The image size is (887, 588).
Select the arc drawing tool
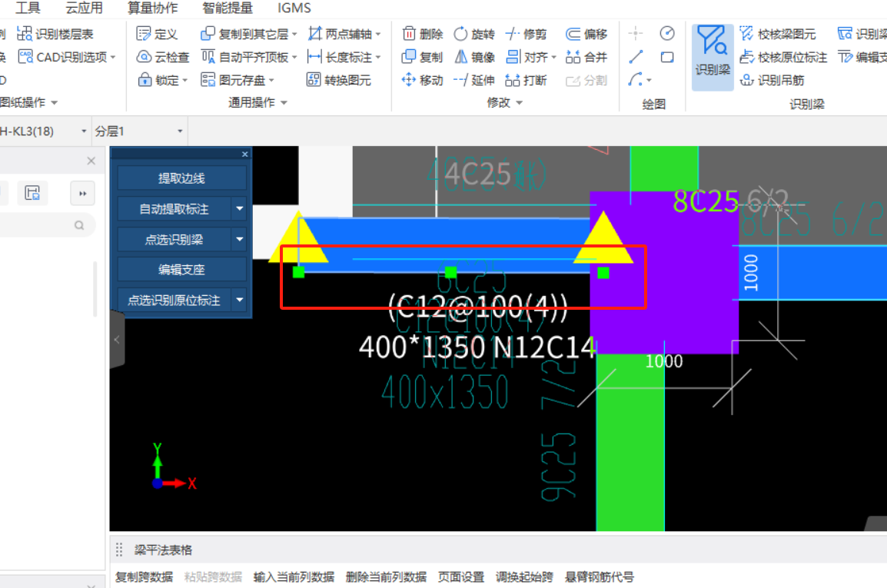point(635,80)
